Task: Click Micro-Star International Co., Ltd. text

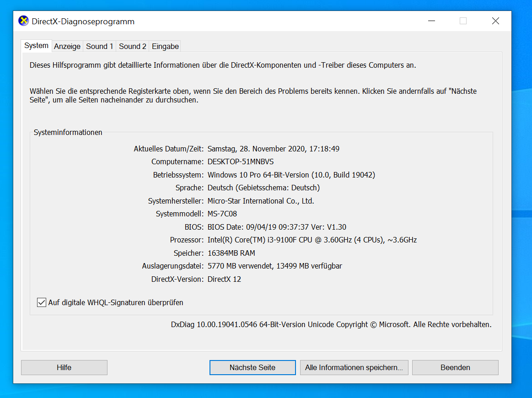Action: pos(261,201)
